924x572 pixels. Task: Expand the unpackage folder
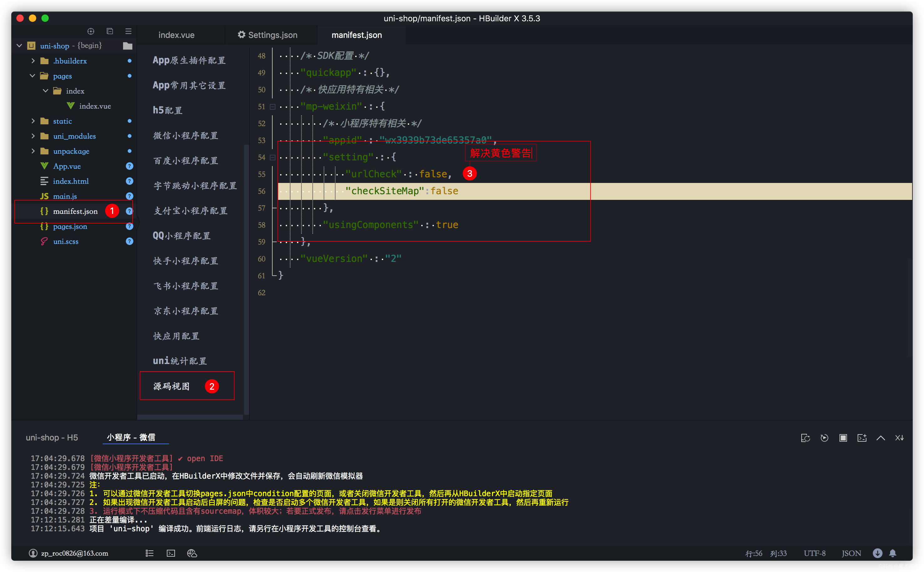33,151
